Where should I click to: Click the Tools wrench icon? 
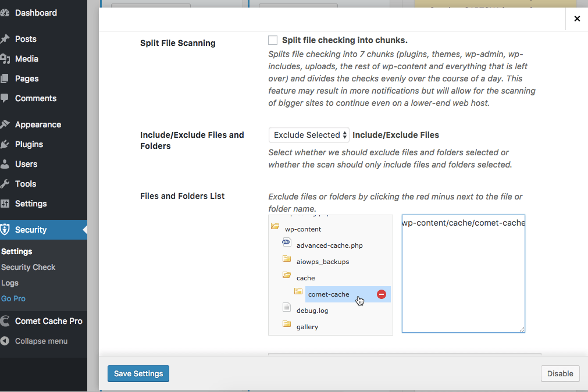[x=5, y=184]
